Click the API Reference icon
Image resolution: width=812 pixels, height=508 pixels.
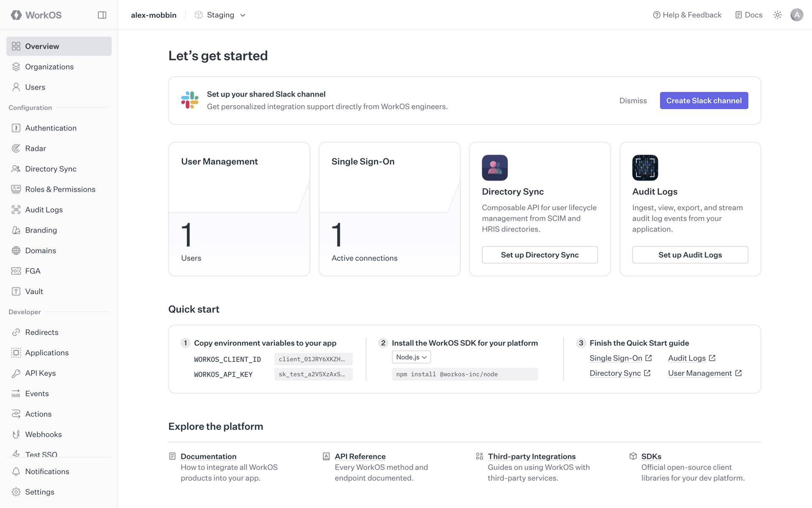click(x=326, y=456)
